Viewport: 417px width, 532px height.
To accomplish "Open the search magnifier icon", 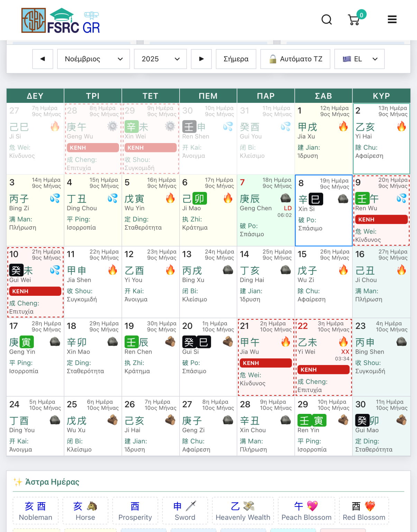I will [326, 20].
